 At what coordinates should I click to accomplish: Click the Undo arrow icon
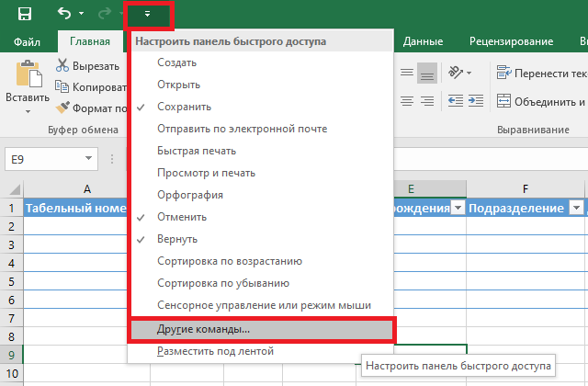(x=64, y=14)
